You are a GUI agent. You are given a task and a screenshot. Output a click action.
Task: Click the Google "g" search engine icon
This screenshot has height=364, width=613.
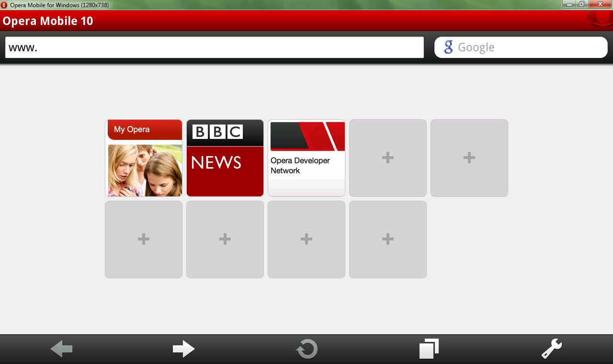pos(448,47)
